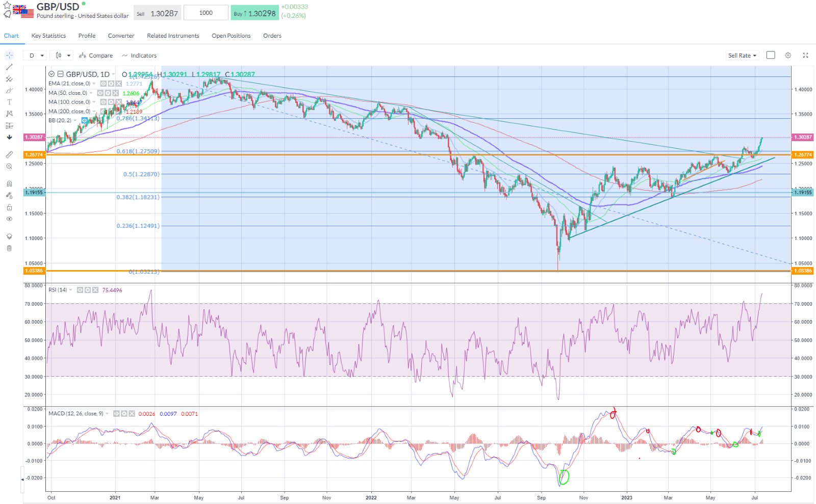Open settings for MA 100 indicator
The image size is (816, 504).
[111, 102]
